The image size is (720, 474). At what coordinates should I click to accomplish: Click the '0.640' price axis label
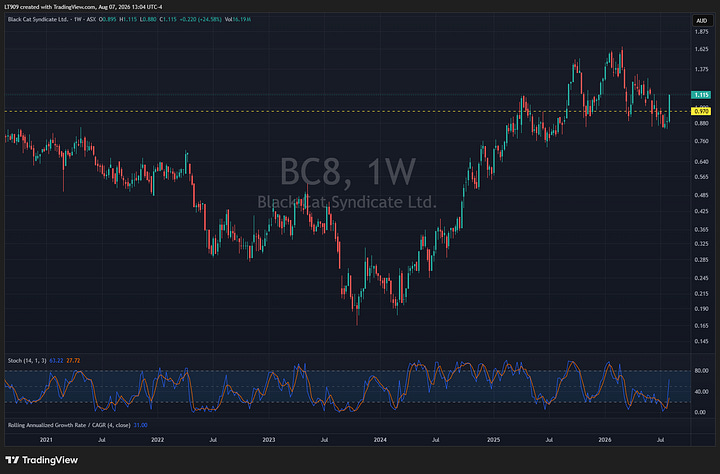click(x=701, y=162)
